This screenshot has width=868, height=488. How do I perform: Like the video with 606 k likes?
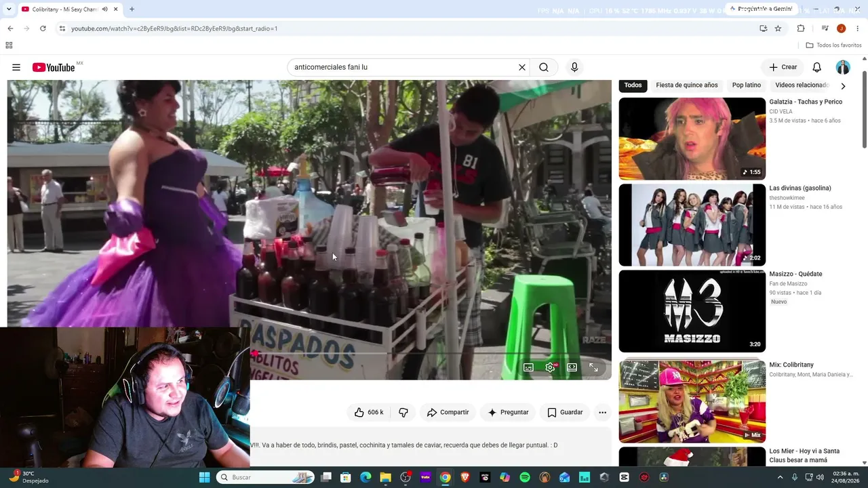click(x=368, y=412)
